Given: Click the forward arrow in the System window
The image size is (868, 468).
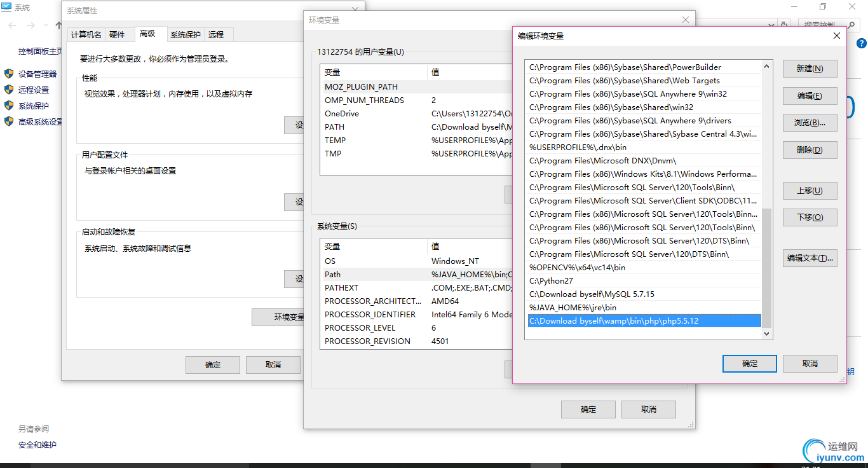Looking at the screenshot, I should pos(31,25).
